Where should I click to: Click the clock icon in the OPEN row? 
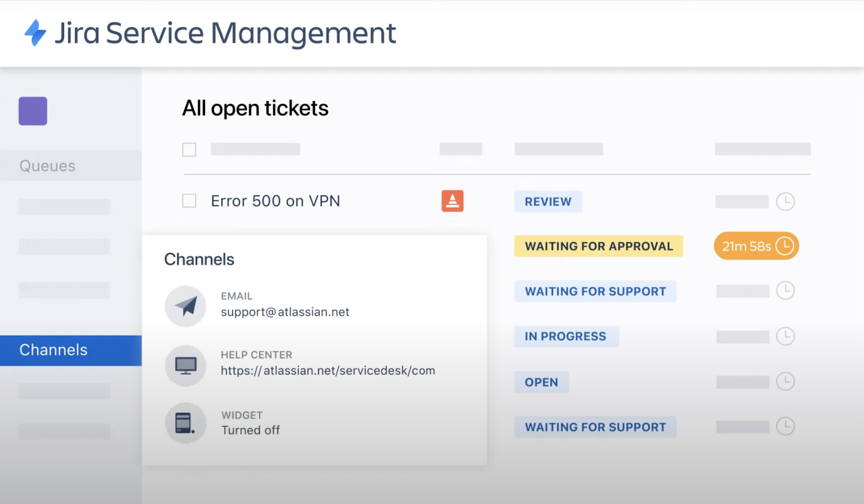(x=785, y=381)
